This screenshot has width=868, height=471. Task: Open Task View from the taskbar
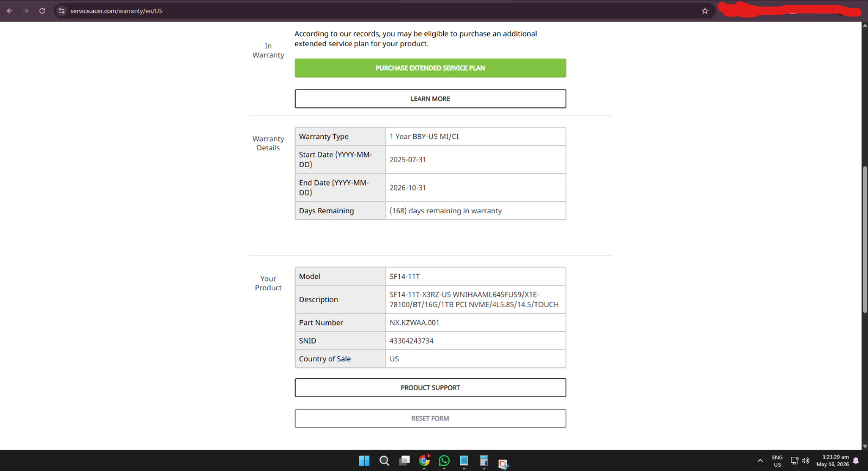tap(404, 461)
